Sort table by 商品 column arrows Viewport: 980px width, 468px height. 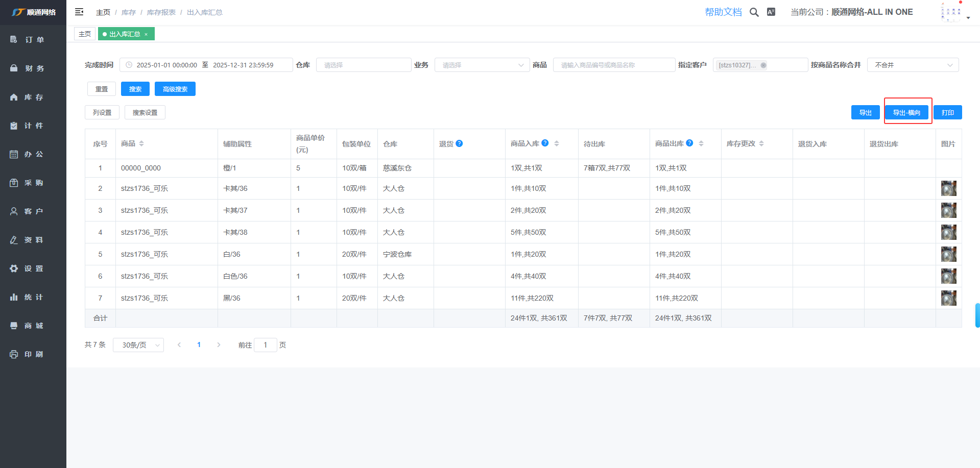[141, 144]
